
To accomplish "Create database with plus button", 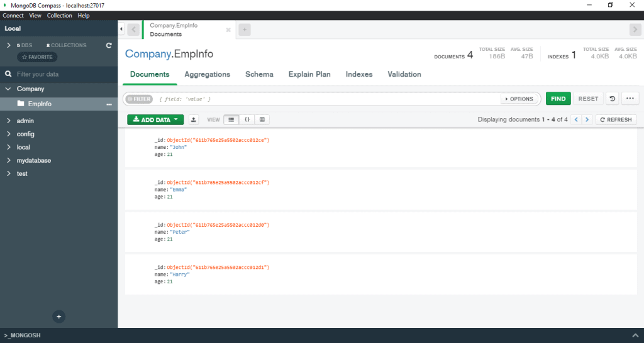I will tap(58, 317).
